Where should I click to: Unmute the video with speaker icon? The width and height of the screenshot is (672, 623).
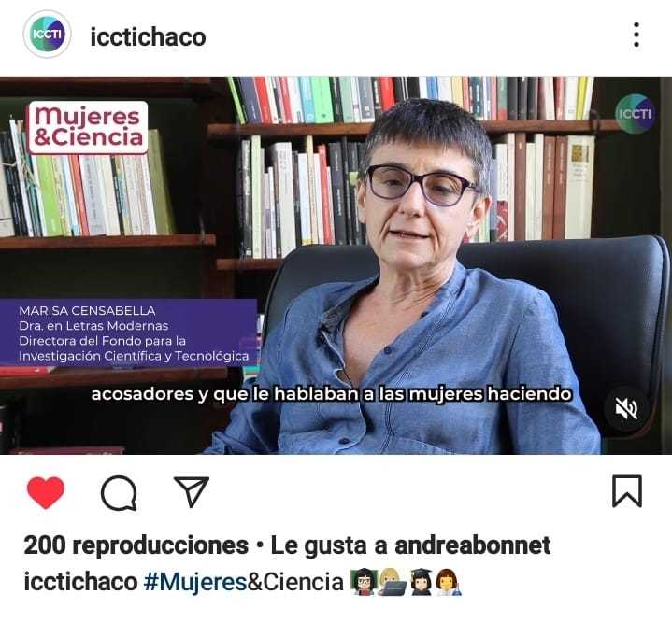(x=626, y=409)
